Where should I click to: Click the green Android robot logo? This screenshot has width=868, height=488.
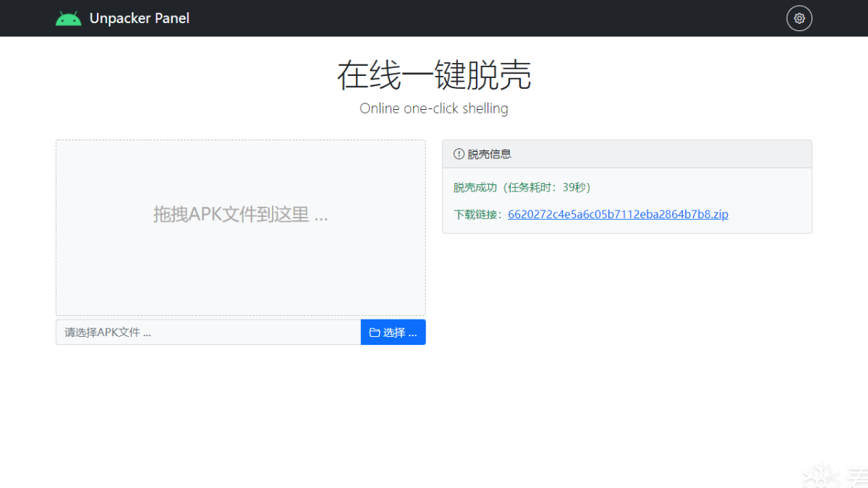(x=69, y=18)
